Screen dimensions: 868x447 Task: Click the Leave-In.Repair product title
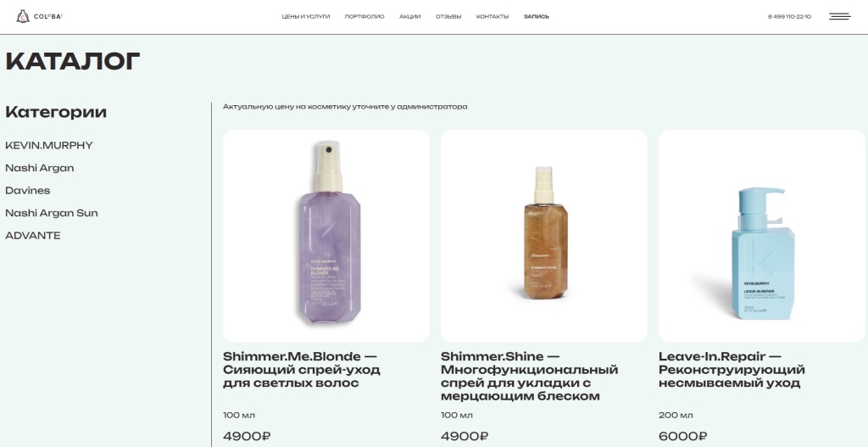click(x=732, y=370)
